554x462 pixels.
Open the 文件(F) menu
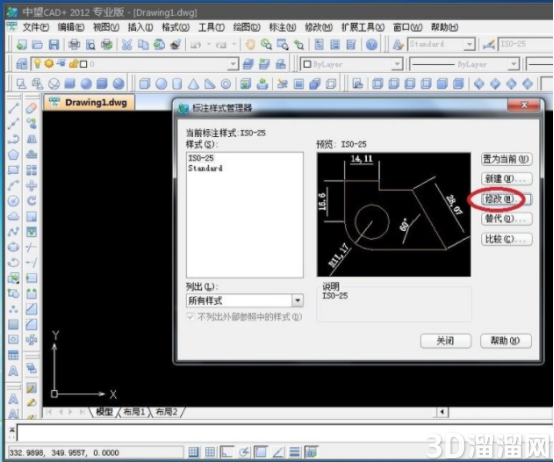click(35, 27)
